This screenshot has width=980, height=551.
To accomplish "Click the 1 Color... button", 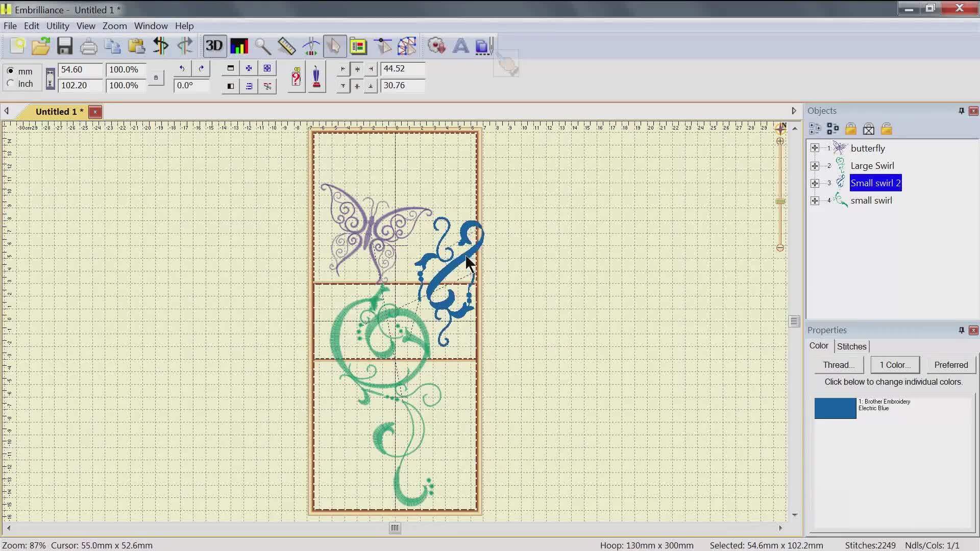I will tap(895, 365).
